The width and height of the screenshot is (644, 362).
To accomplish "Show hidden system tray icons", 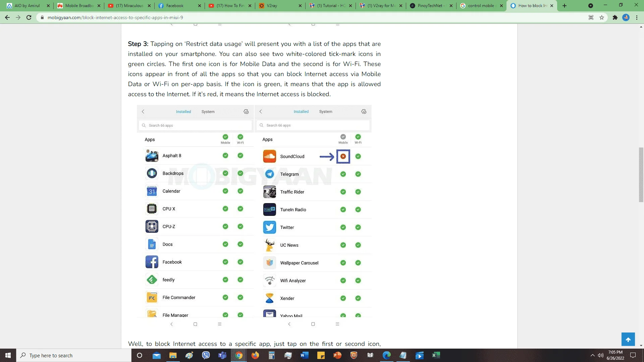I will 592,355.
